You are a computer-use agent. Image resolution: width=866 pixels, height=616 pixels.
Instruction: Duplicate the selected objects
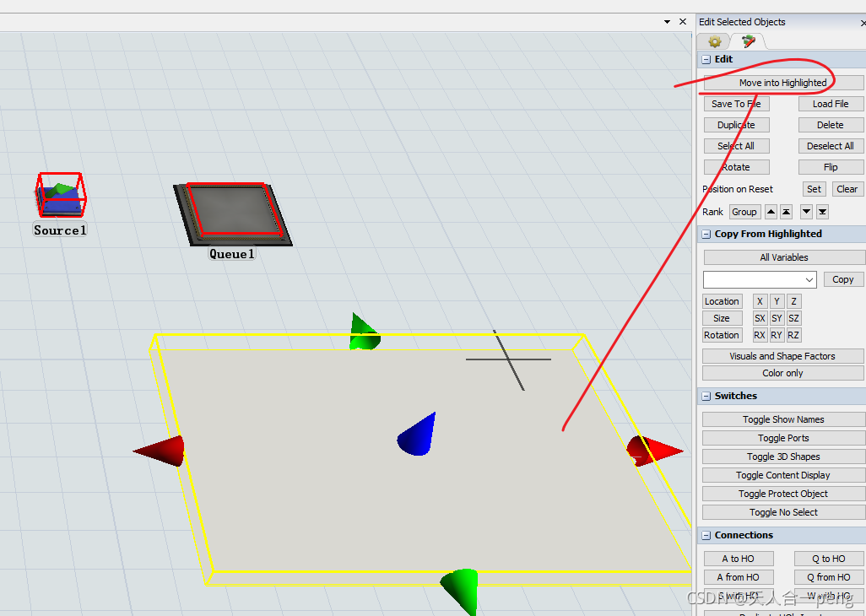[x=736, y=125]
